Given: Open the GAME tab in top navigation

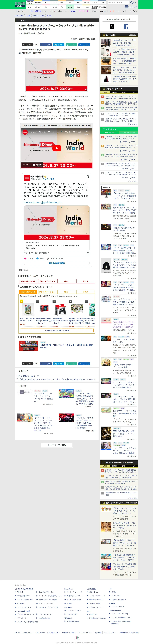Looking at the screenshot, I should [70, 7].
